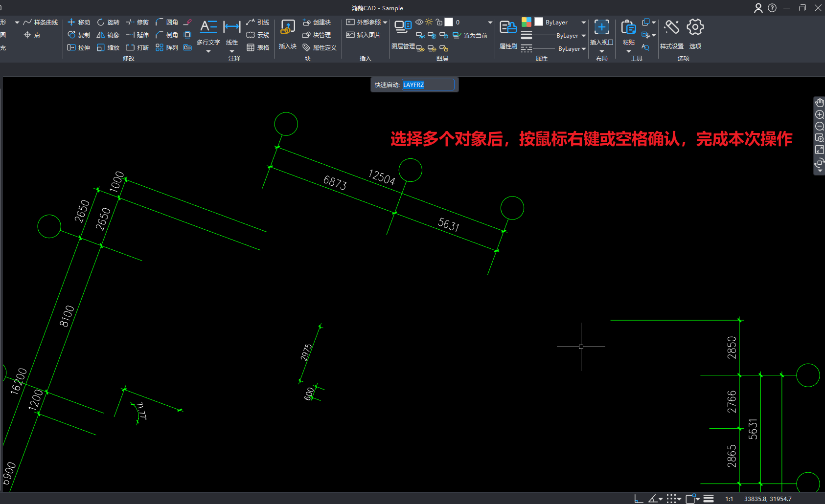Viewport: 825px width, 504px height.
Task: Activate the Trim (修剪) tool
Action: tap(137, 22)
